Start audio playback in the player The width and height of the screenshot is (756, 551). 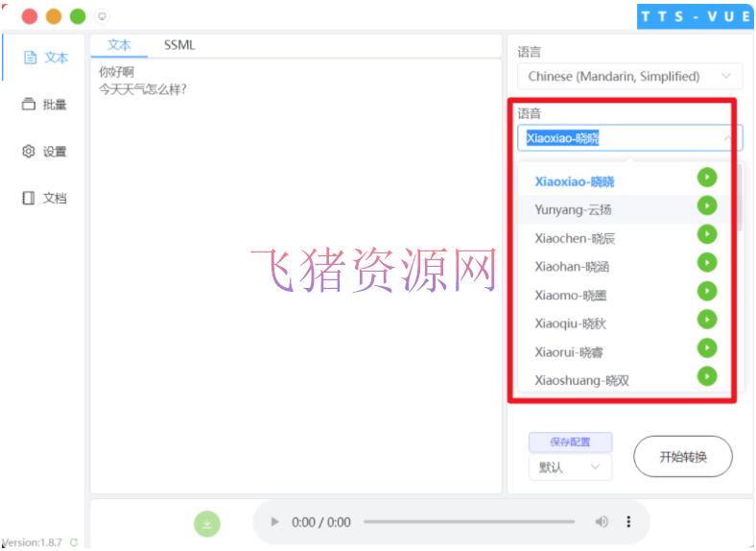pos(274,522)
